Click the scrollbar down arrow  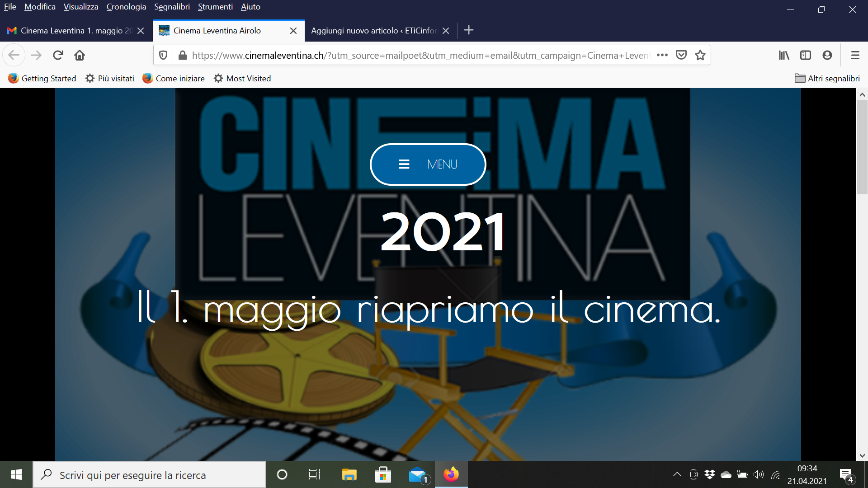pos(862,455)
